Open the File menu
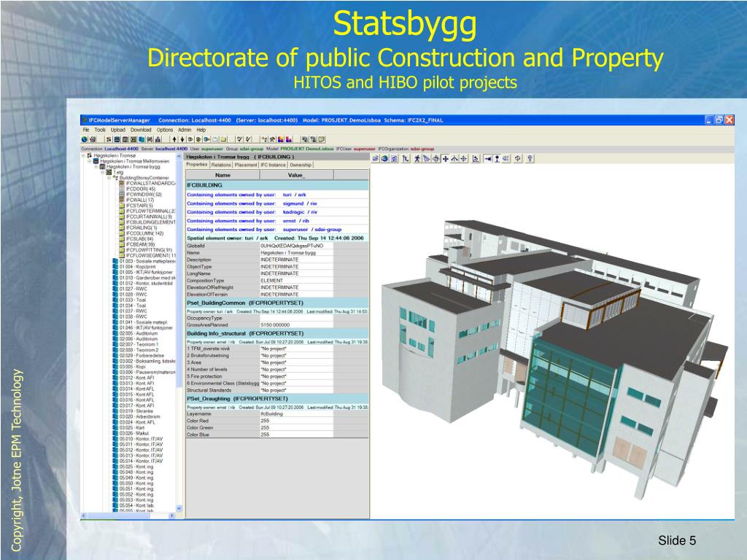 (x=86, y=130)
